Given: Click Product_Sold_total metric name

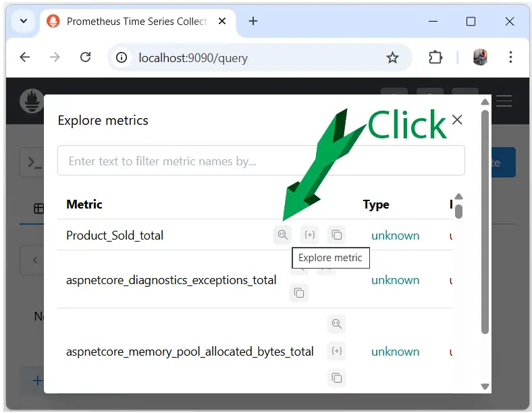Looking at the screenshot, I should 115,236.
